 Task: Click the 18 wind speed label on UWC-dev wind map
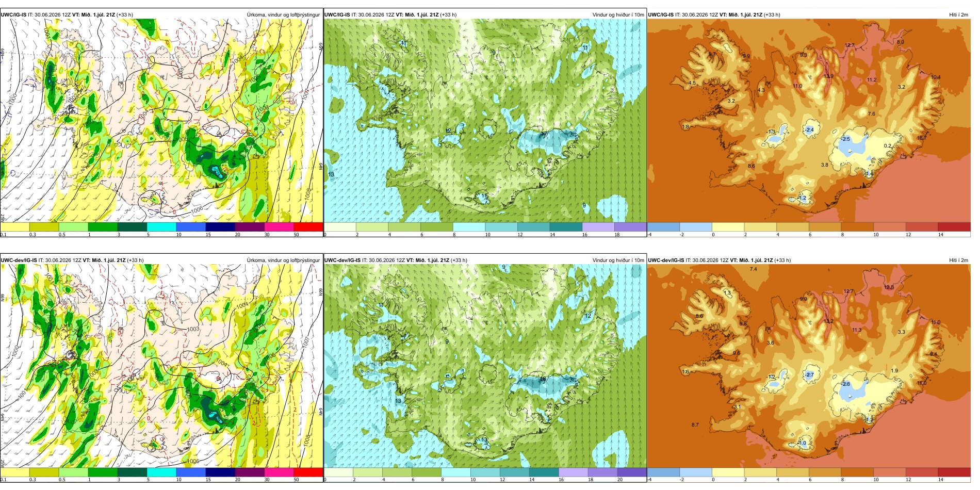pos(543,379)
